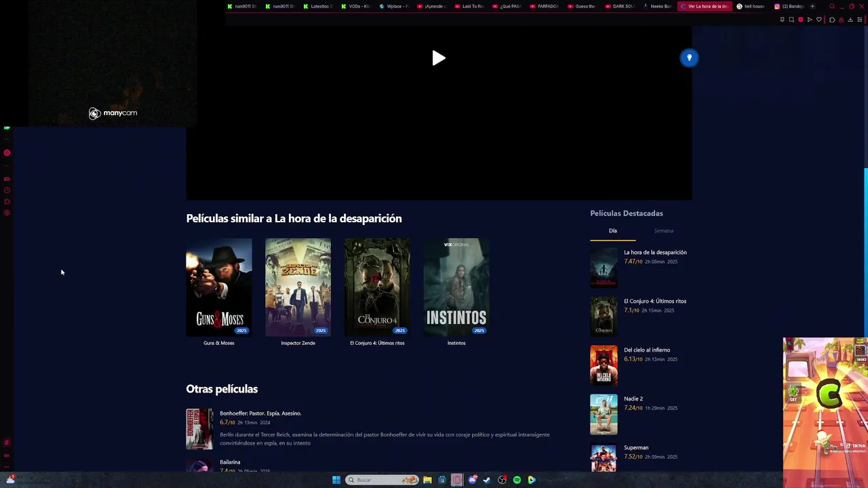Click the heart icon in browser toolbar

[819, 20]
